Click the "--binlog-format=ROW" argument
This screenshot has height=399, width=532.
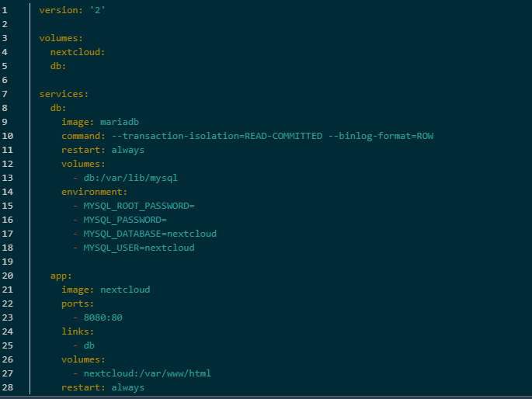pos(381,136)
